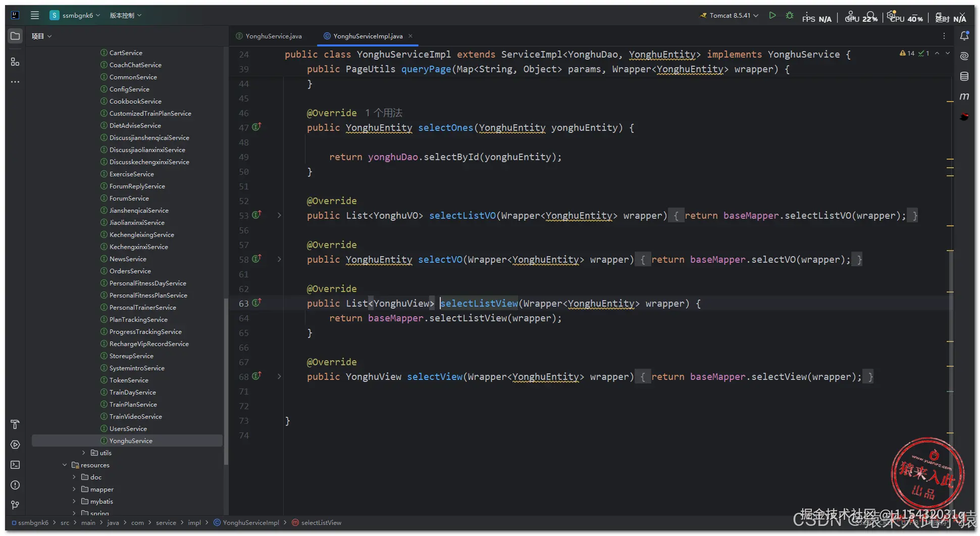Click the ssmbgnk6 breadcrumb in status bar
The image size is (980, 536).
click(x=30, y=522)
